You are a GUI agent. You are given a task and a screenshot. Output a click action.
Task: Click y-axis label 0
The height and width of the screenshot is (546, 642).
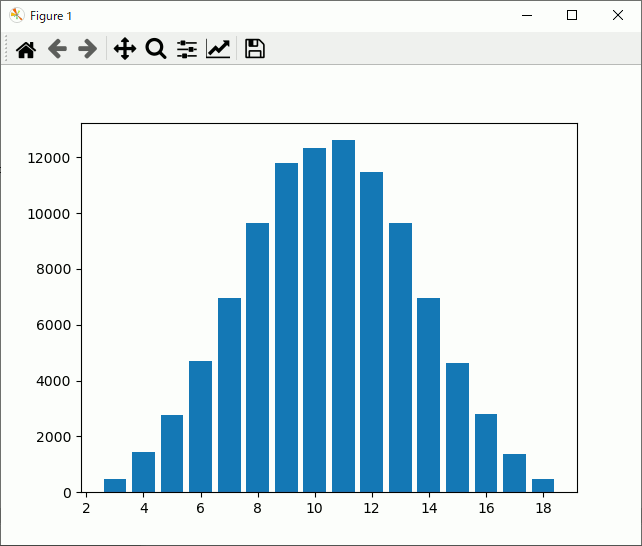click(x=67, y=493)
